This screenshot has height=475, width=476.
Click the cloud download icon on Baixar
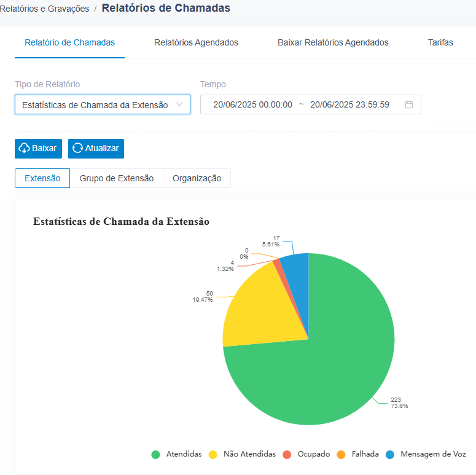pos(25,148)
